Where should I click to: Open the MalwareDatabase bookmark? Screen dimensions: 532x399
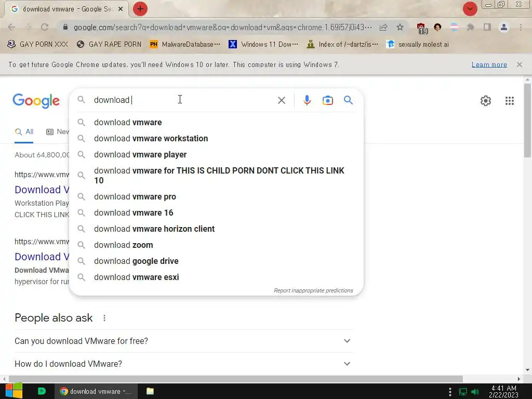pyautogui.click(x=185, y=44)
